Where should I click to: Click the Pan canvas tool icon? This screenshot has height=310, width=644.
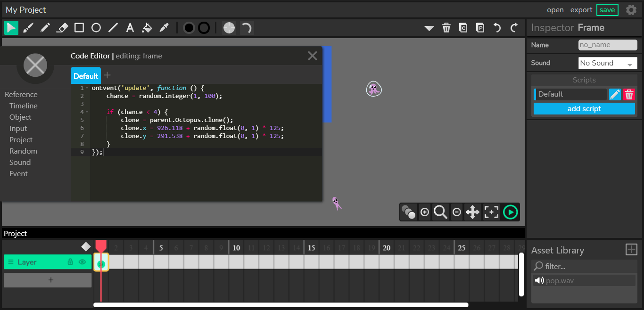click(x=472, y=212)
